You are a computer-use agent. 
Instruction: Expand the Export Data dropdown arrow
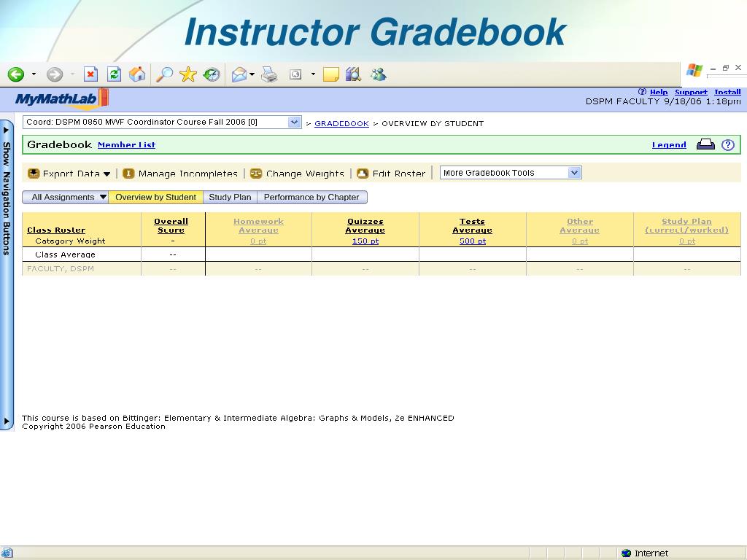107,174
